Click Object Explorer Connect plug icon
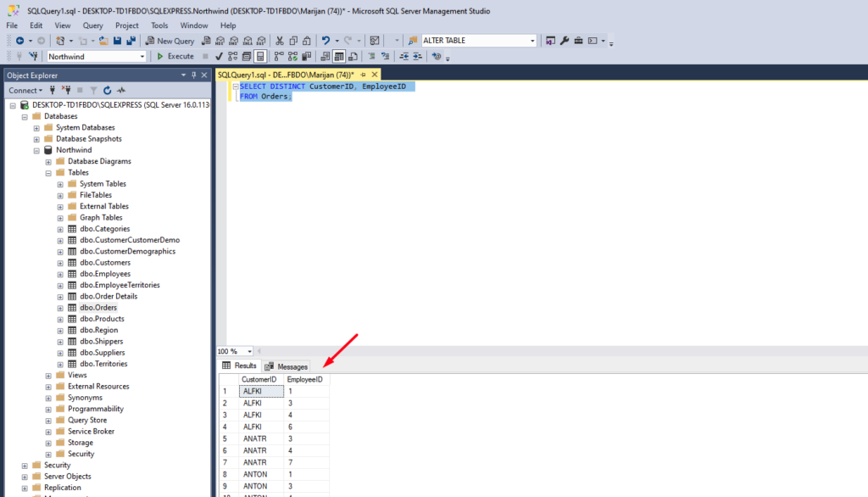868x497 pixels. 53,90
